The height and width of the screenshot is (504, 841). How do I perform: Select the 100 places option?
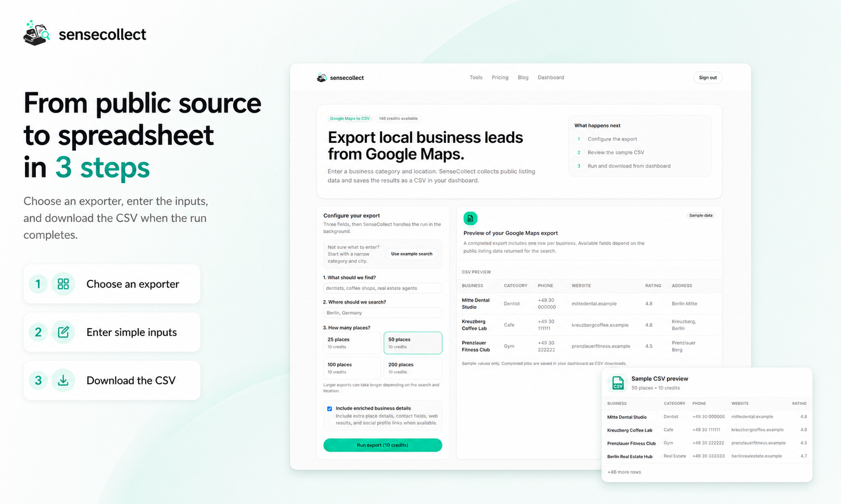click(352, 368)
